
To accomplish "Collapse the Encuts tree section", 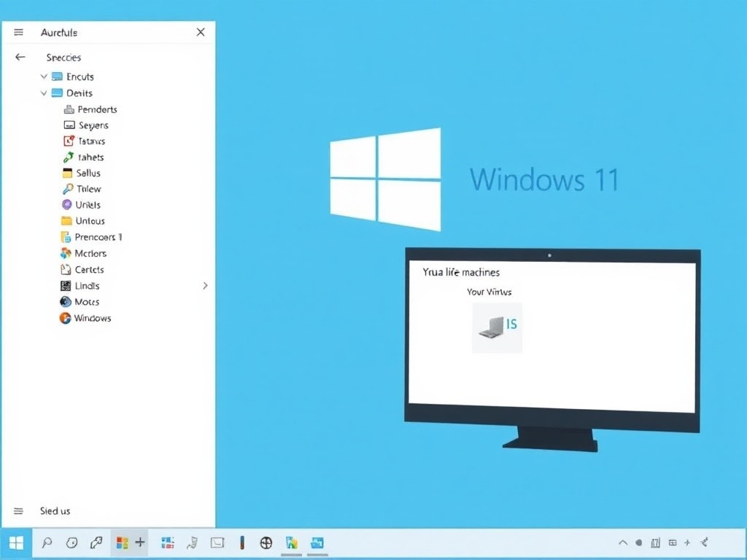I will pos(44,76).
